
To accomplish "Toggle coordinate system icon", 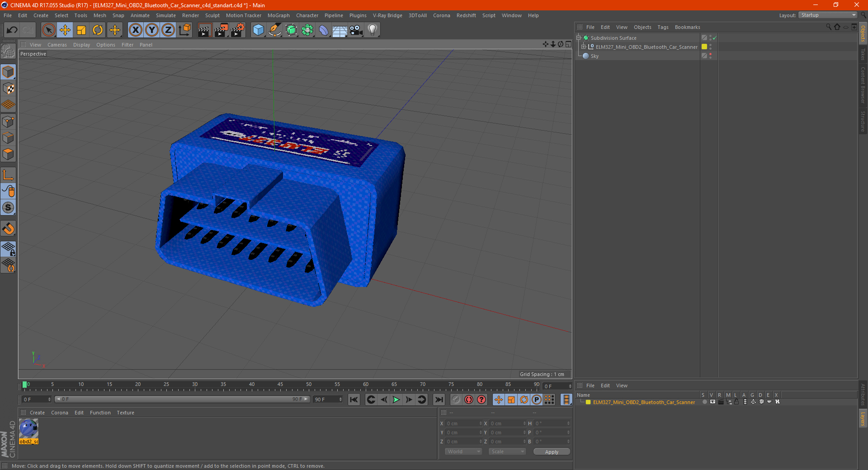I will (184, 30).
